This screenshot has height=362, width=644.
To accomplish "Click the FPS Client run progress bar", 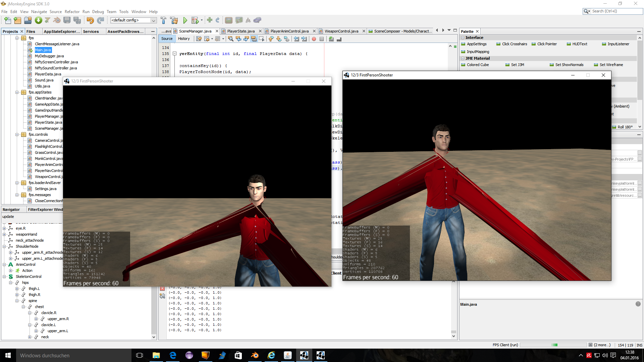I will click(x=553, y=345).
